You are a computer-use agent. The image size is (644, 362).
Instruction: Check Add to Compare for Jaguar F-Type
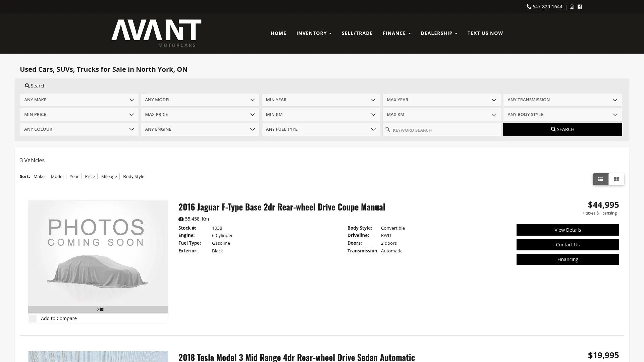tap(33, 319)
